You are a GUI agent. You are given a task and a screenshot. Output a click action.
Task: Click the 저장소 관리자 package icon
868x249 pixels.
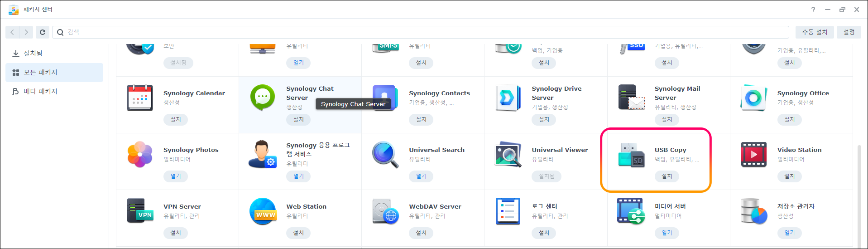(754, 211)
